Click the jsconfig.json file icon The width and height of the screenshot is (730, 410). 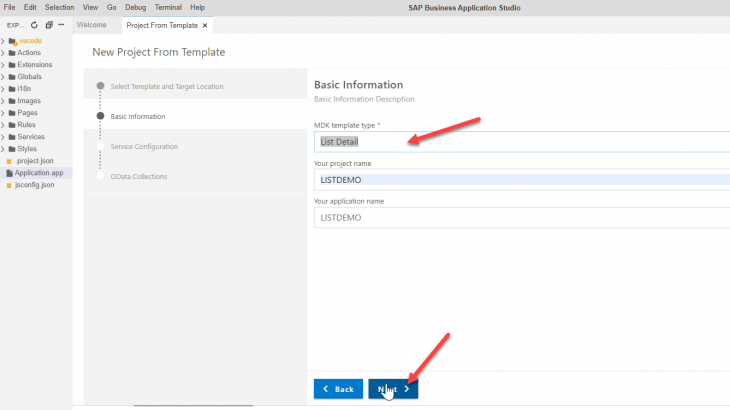[x=10, y=185]
